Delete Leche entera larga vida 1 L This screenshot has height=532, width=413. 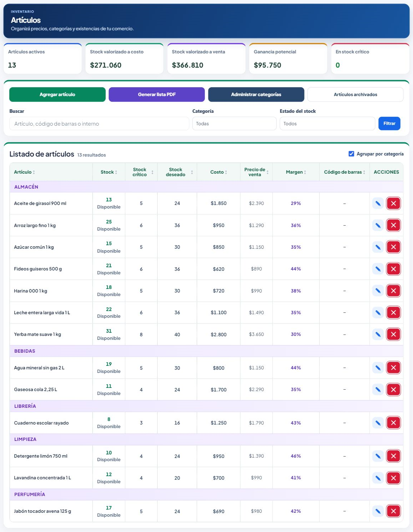coord(393,312)
